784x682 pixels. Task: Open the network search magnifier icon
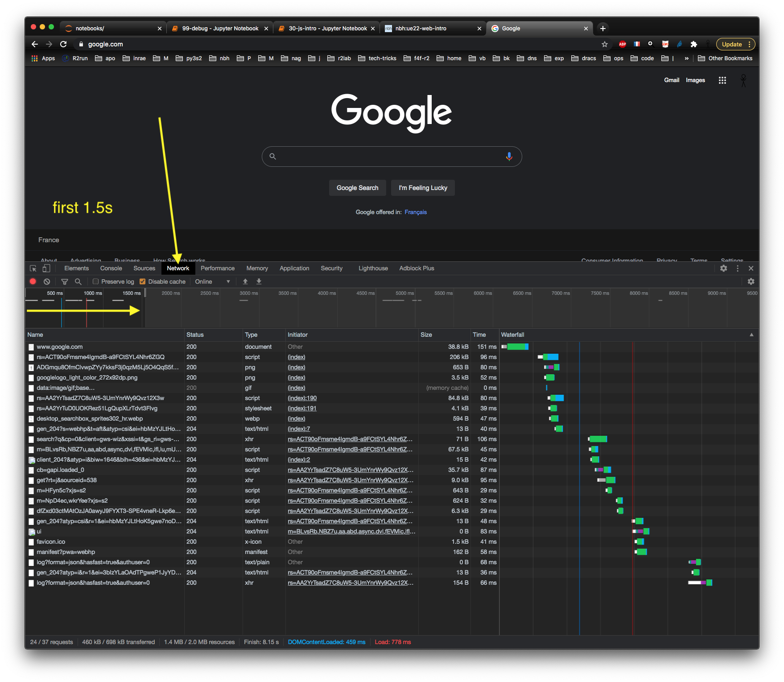[x=78, y=281]
